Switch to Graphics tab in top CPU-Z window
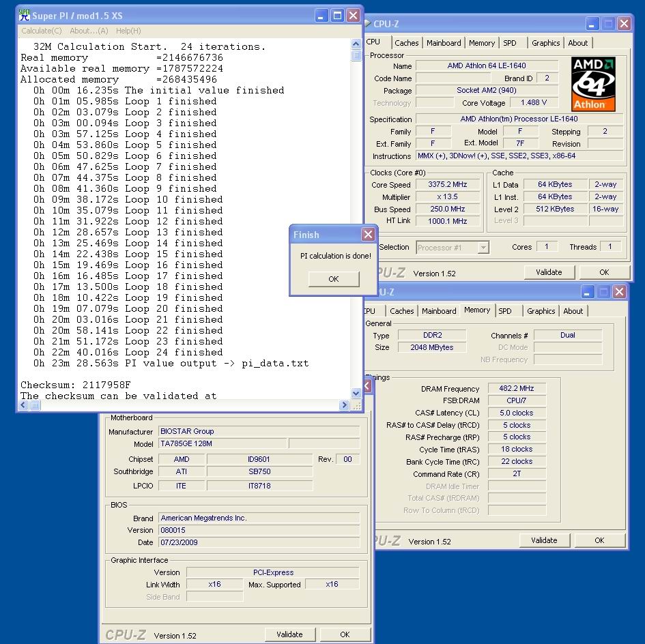645x644 pixels. click(545, 43)
